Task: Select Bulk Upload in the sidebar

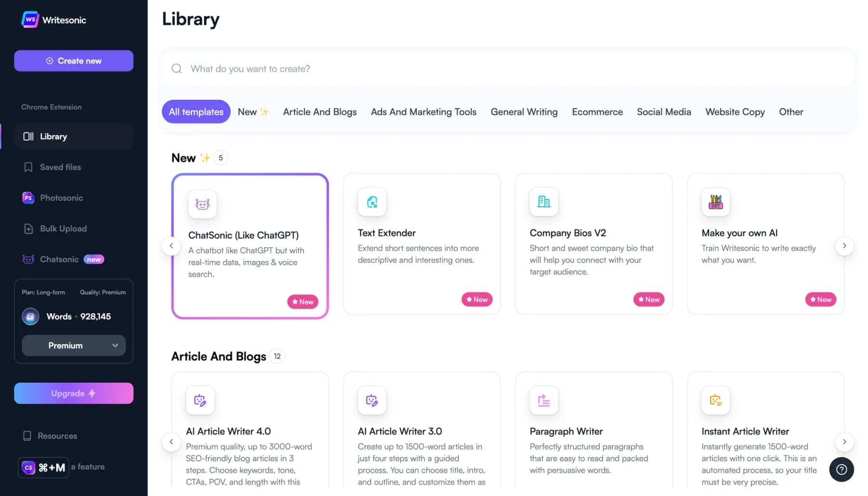Action: pyautogui.click(x=63, y=228)
